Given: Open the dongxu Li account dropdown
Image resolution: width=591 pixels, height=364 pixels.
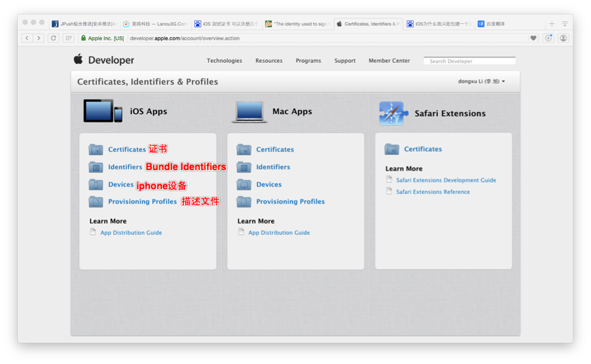Looking at the screenshot, I should click(x=481, y=81).
